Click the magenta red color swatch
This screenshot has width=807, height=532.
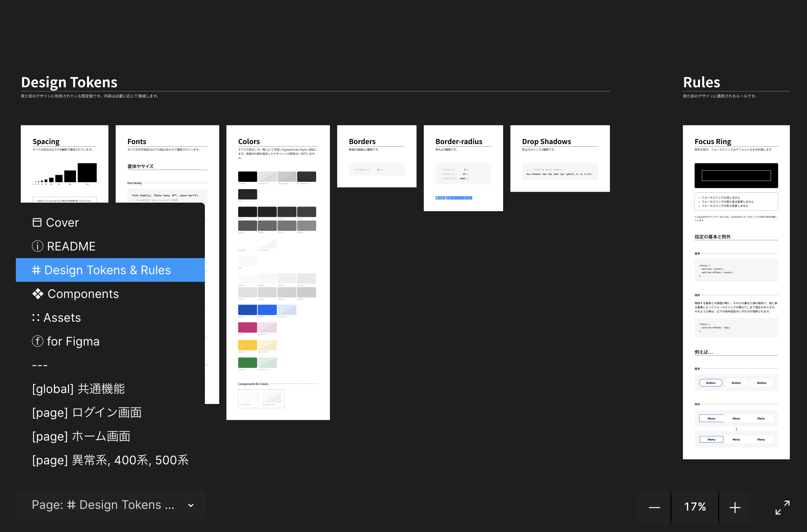247,327
